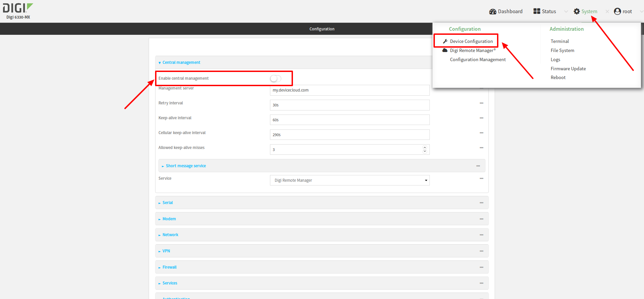Click the 'Administration' header in System menu

click(x=567, y=29)
